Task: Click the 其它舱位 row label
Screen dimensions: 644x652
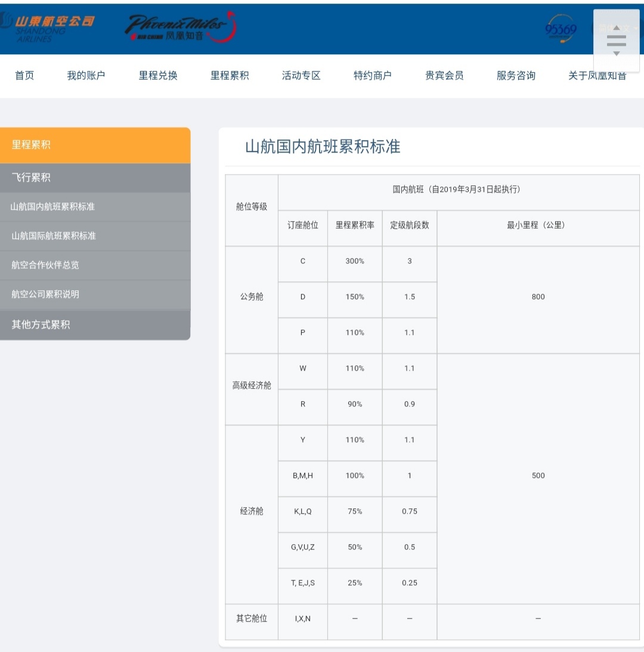Action: tap(252, 622)
